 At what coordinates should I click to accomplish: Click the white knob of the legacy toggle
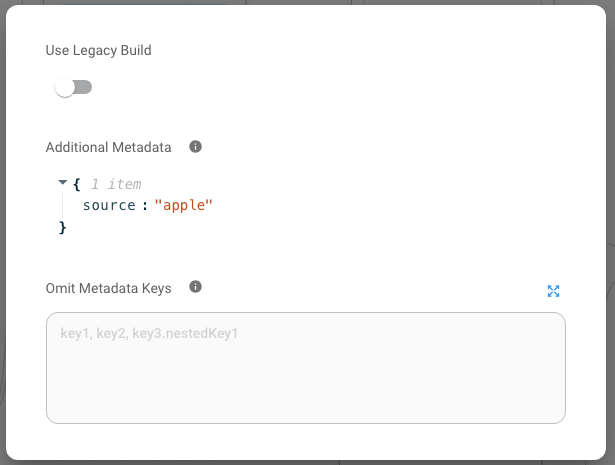tap(65, 88)
